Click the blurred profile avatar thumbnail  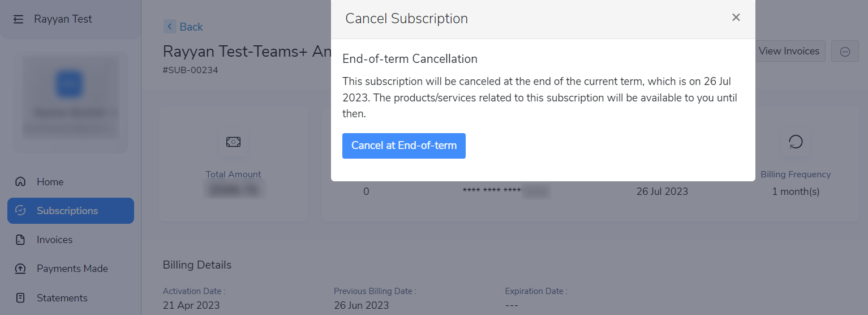[69, 84]
